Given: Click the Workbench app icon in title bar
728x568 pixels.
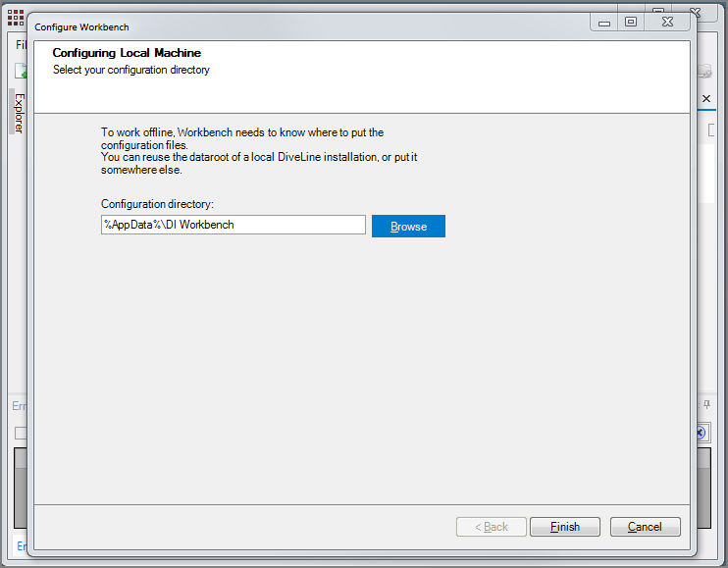Looking at the screenshot, I should pos(15,17).
